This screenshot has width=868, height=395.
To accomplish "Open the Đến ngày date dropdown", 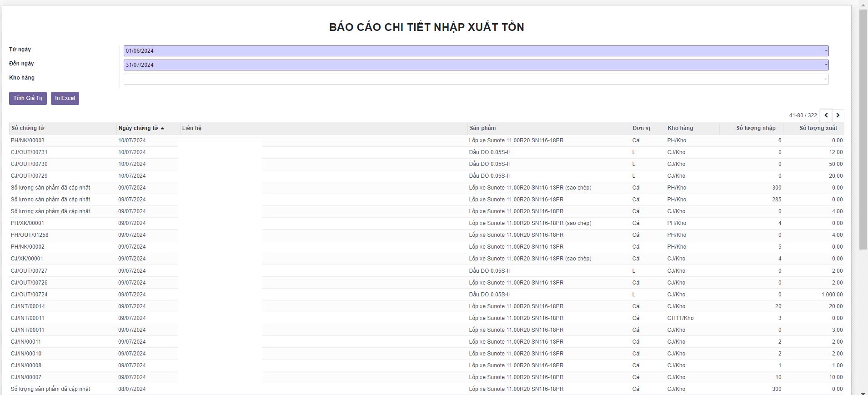I will (826, 65).
